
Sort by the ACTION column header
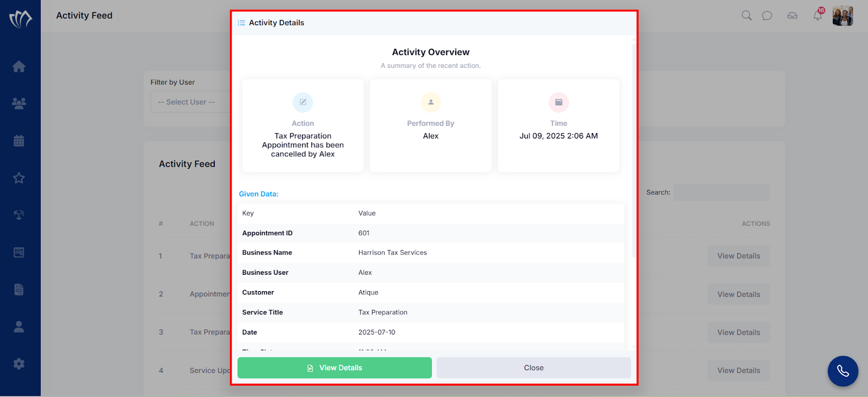pos(202,224)
